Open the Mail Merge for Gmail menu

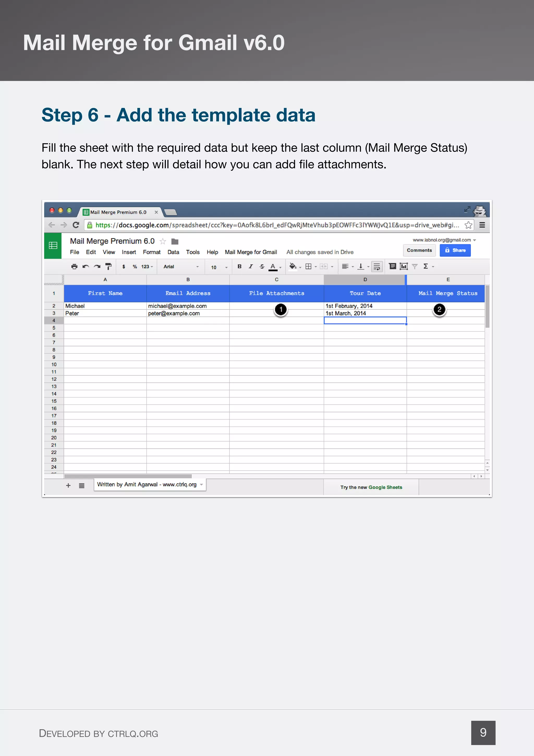click(x=251, y=252)
